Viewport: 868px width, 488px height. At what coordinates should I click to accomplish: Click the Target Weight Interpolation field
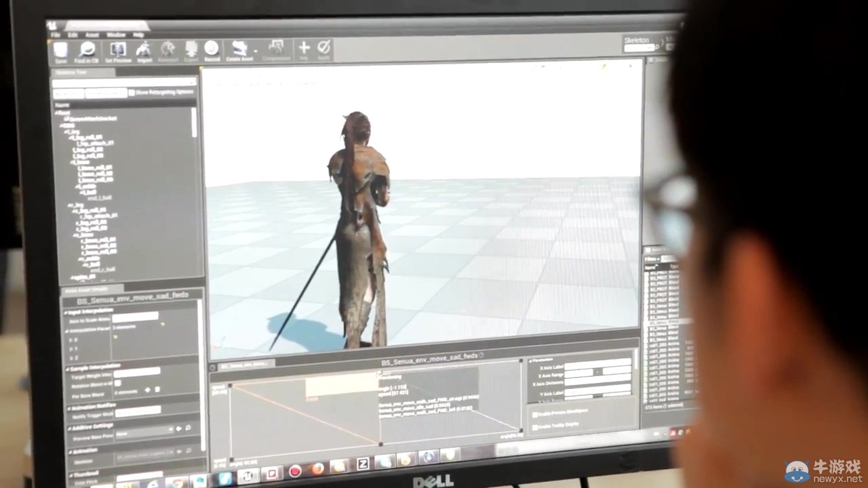coord(137,372)
